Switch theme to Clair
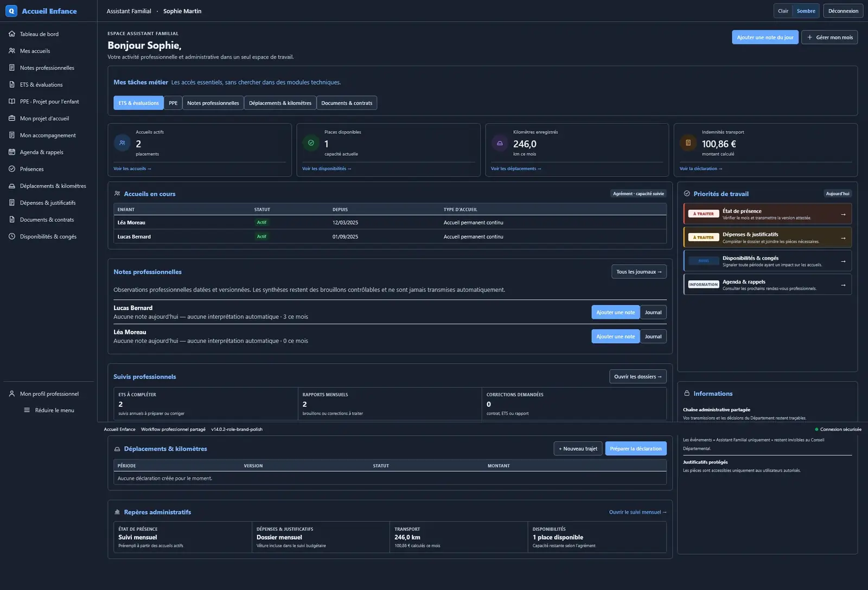 pos(783,11)
